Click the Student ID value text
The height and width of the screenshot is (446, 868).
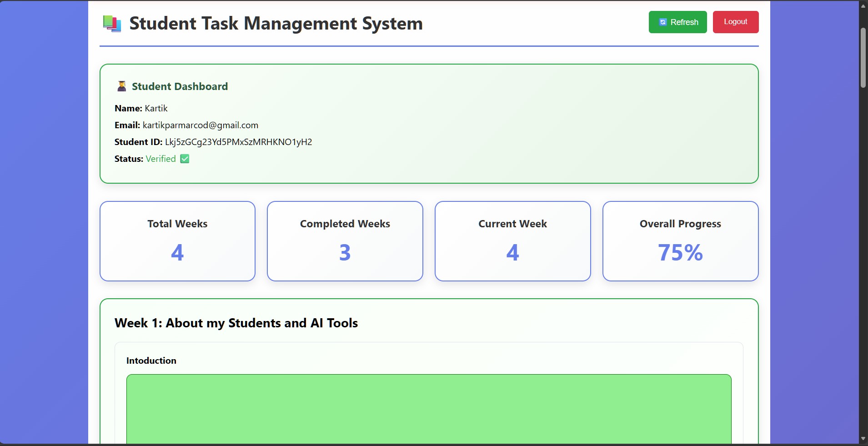tap(238, 142)
